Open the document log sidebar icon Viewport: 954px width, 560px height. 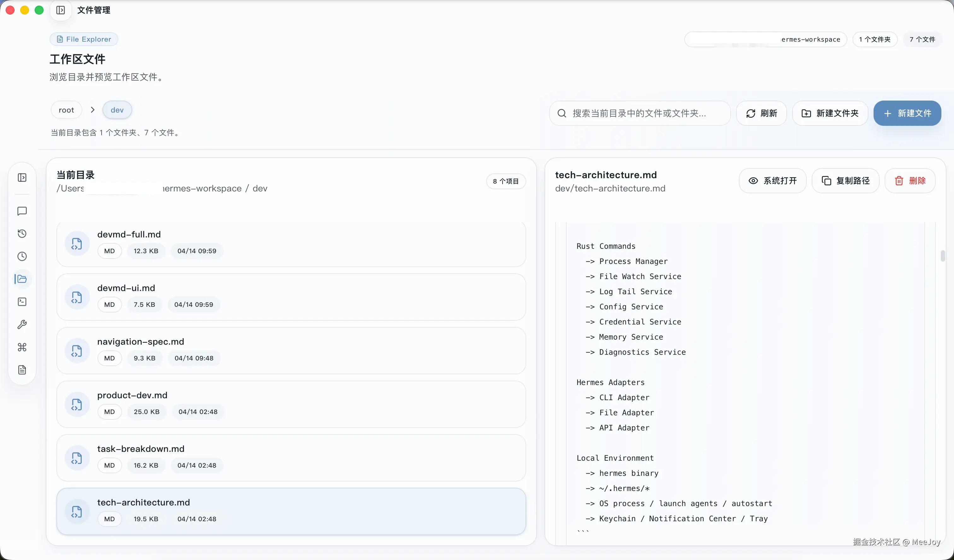(22, 370)
